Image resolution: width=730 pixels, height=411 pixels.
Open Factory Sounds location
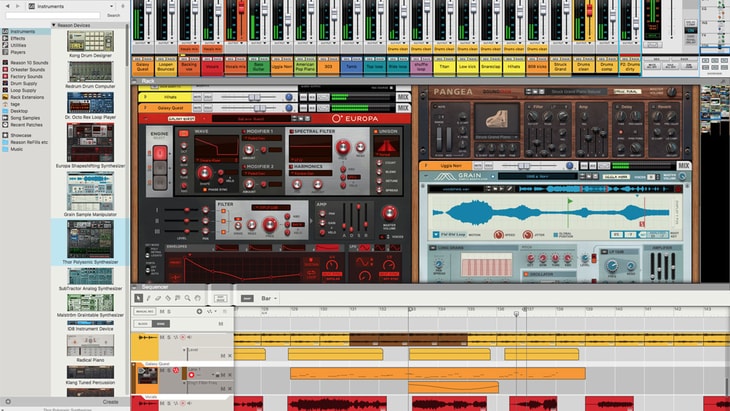point(27,76)
